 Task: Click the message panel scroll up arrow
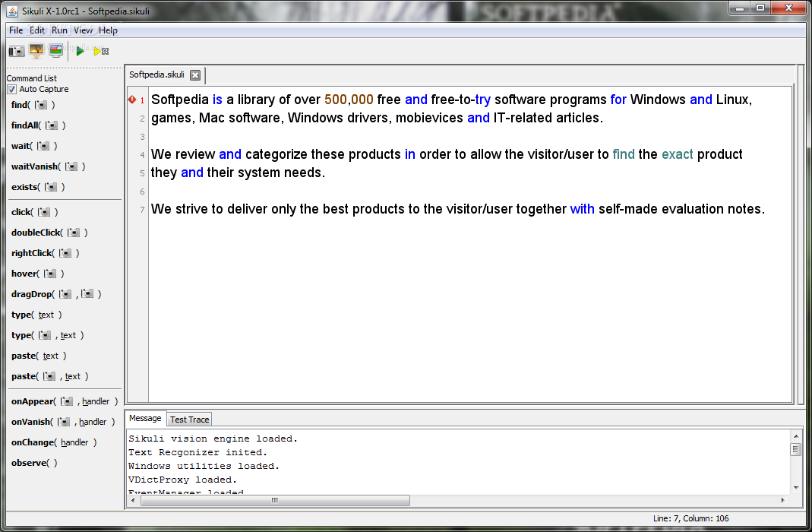(x=796, y=435)
